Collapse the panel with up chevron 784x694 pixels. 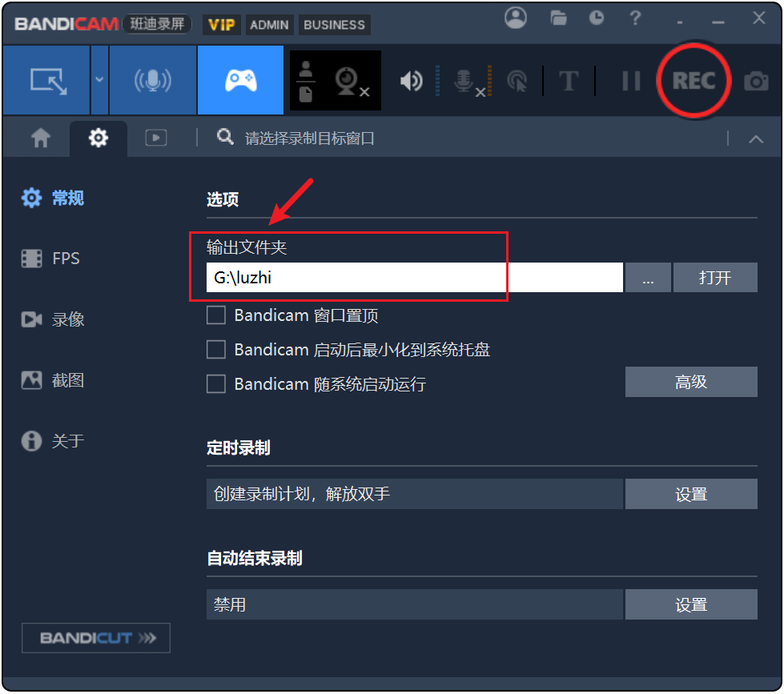click(756, 139)
